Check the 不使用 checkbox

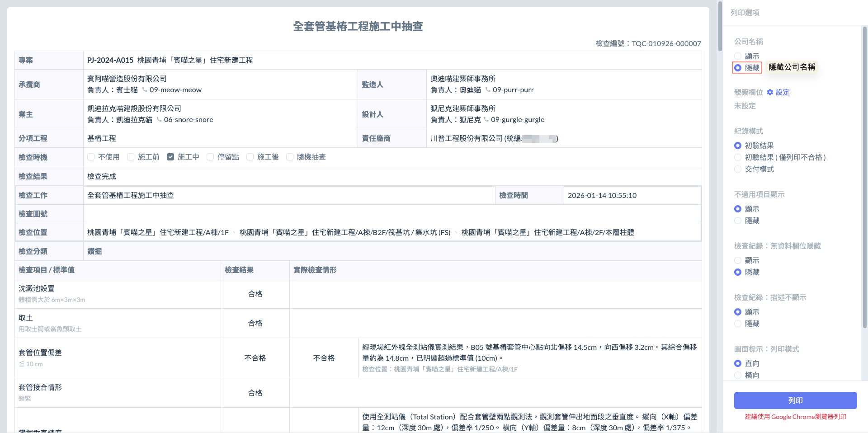coord(91,157)
